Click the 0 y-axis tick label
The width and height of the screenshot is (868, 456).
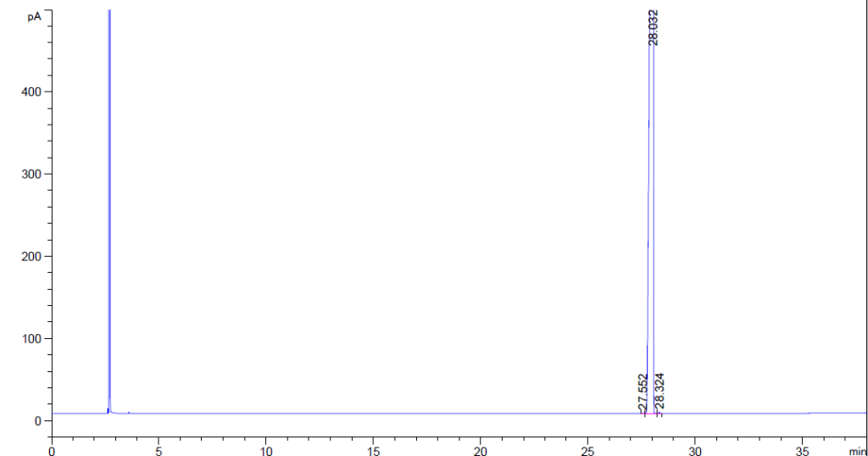(38, 421)
